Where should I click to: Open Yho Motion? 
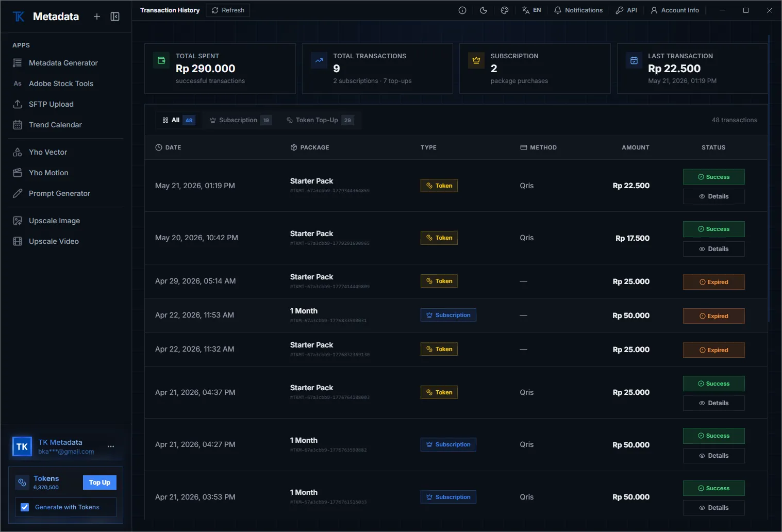point(66,173)
